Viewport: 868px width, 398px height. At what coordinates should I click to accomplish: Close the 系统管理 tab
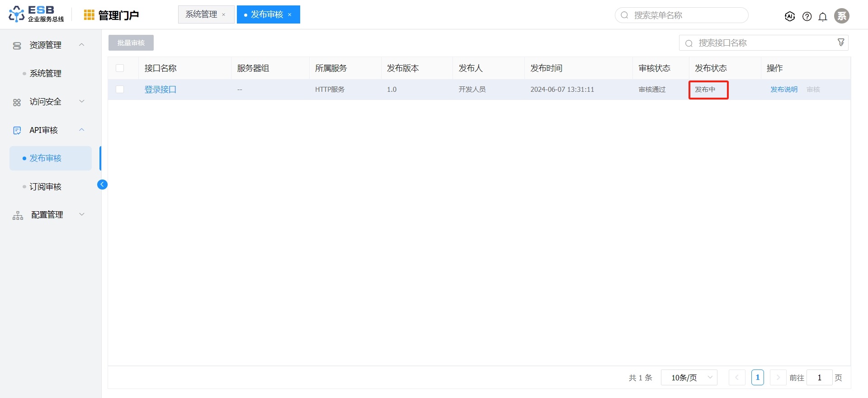[224, 15]
